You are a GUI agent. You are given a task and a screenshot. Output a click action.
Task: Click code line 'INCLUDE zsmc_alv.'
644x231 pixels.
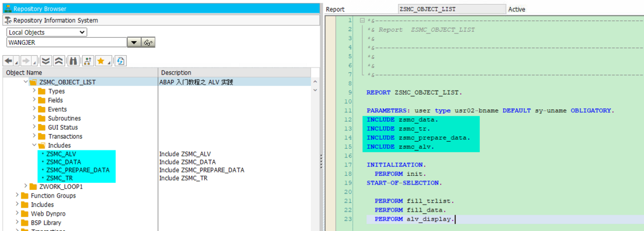(401, 147)
